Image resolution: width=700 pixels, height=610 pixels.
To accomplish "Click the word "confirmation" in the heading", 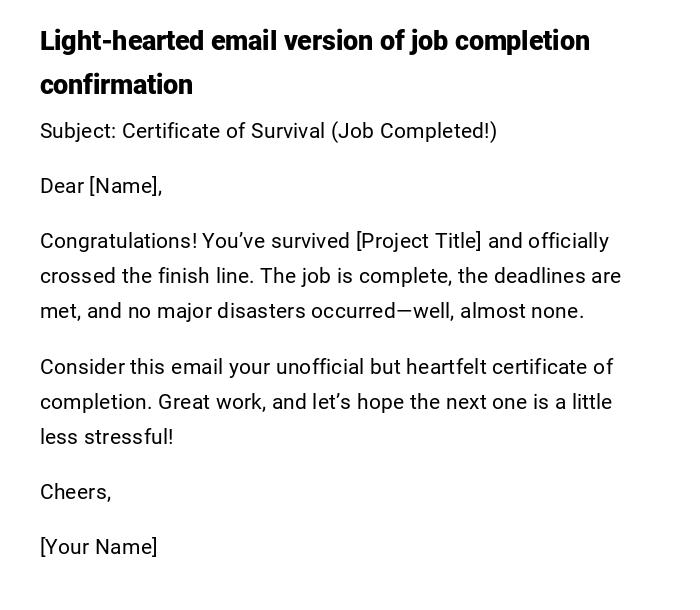I will tap(116, 85).
